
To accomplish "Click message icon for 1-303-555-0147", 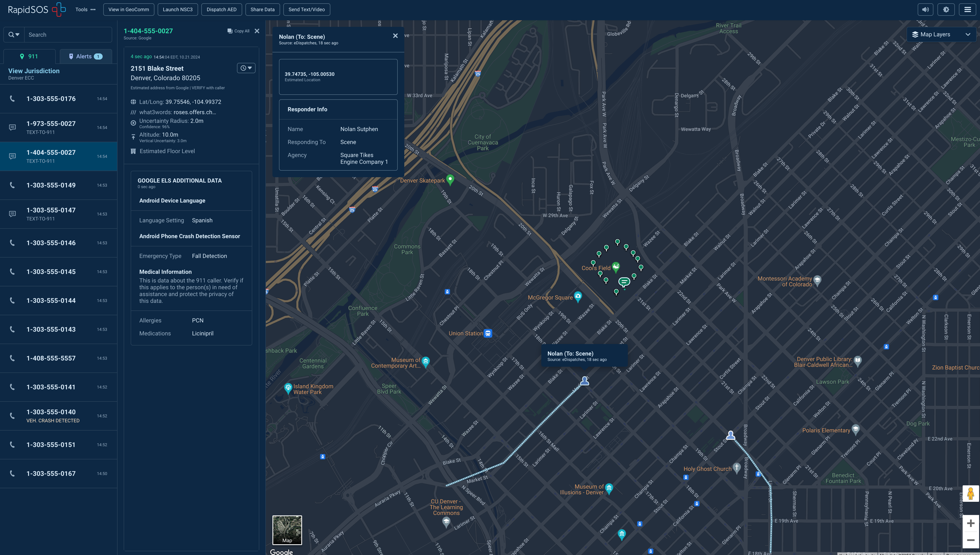I will coord(13,214).
